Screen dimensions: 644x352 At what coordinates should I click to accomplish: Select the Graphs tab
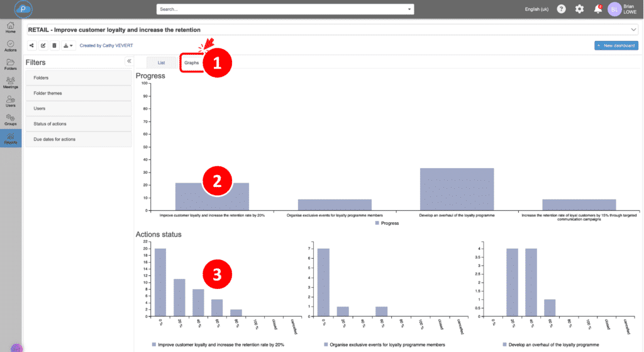click(x=191, y=63)
